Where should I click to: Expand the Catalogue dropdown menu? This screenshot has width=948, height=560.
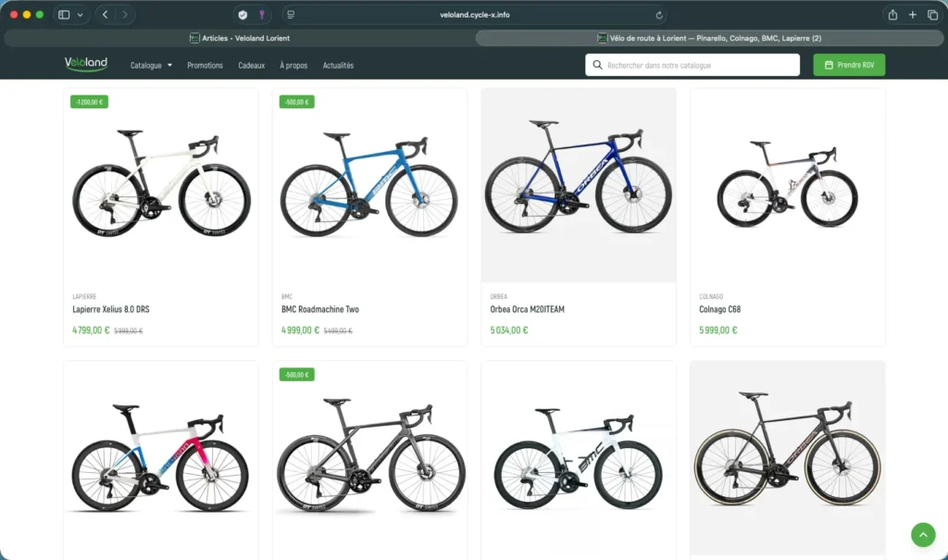click(x=151, y=66)
